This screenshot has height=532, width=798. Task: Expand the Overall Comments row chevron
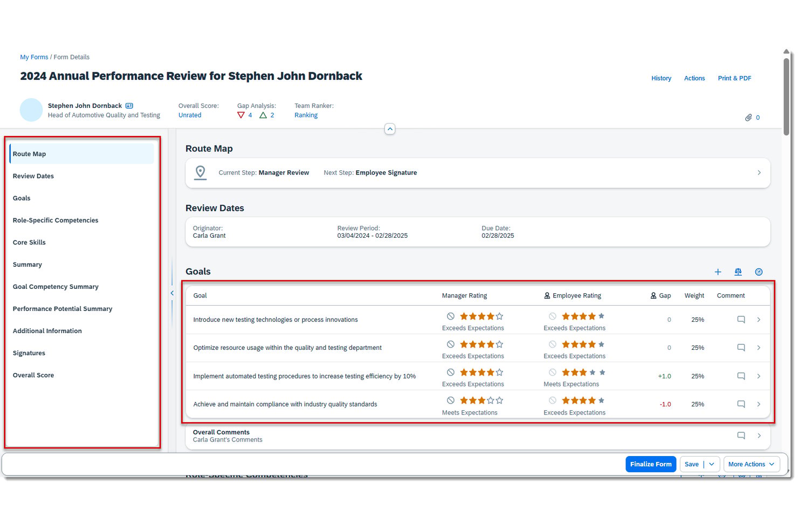[759, 436]
